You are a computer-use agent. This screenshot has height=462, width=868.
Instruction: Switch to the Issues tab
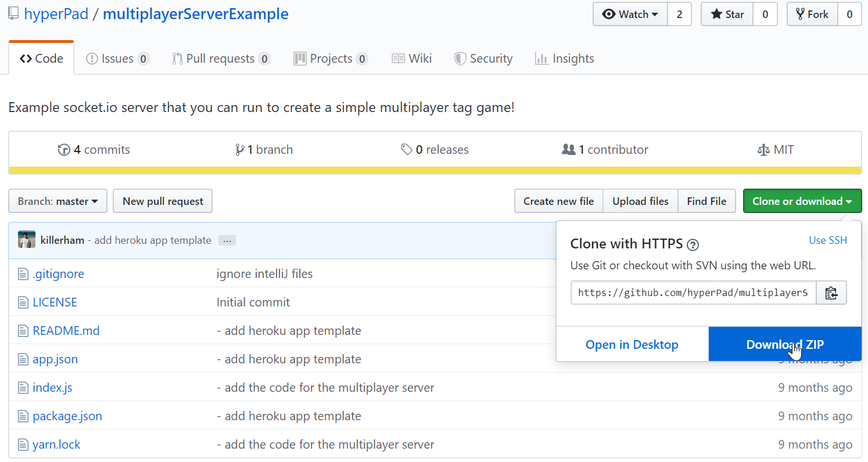pyautogui.click(x=117, y=58)
